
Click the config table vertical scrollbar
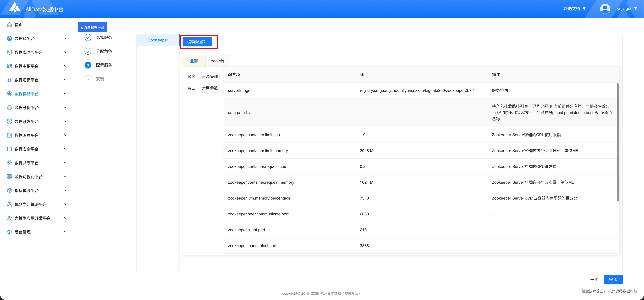[x=618, y=142]
